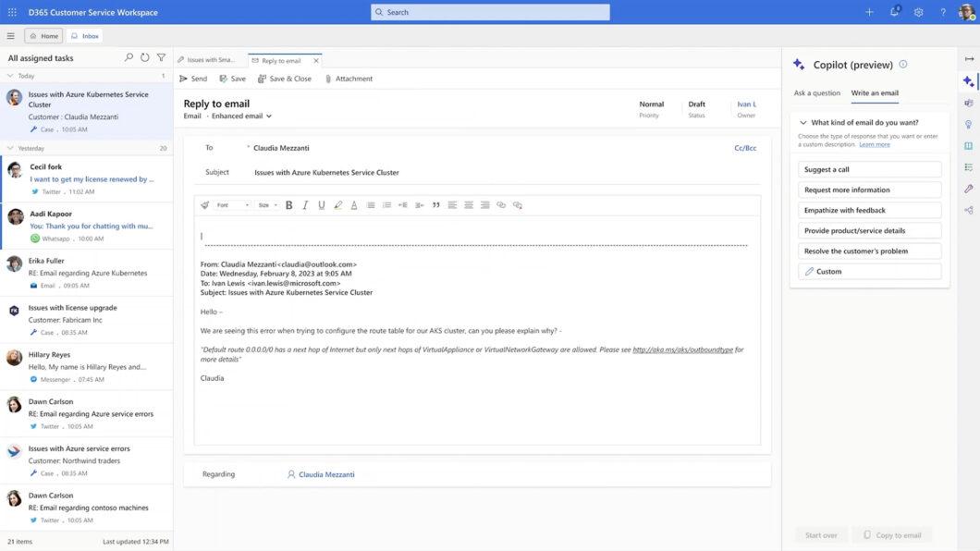
Task: Open the help question mark icon
Action: 943,12
